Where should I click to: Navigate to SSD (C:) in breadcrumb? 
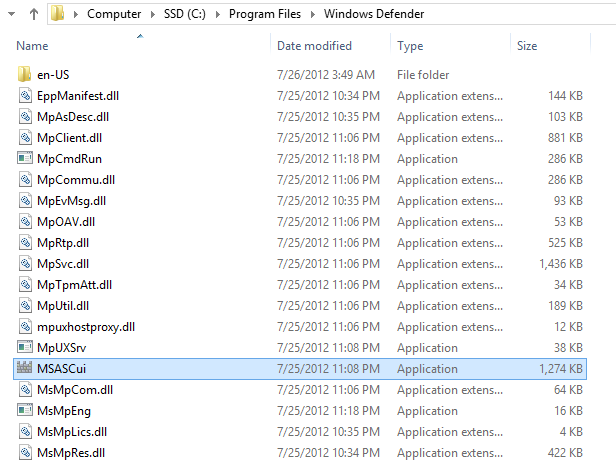(x=185, y=14)
